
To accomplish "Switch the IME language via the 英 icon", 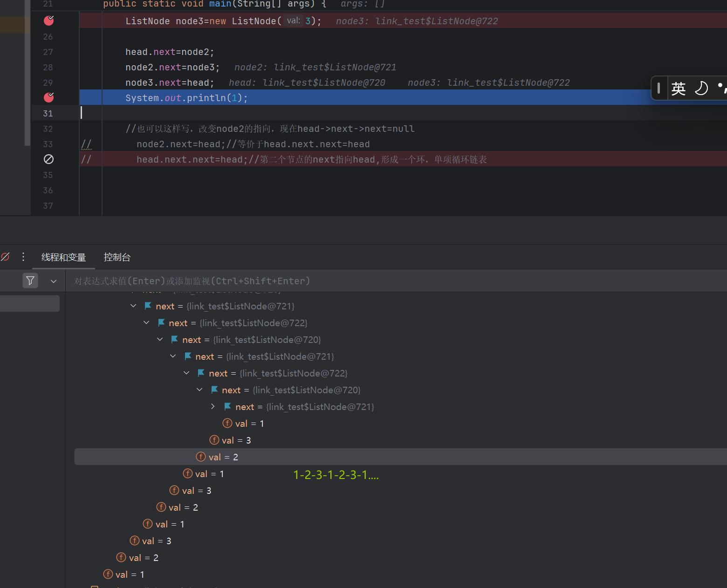I will [678, 88].
